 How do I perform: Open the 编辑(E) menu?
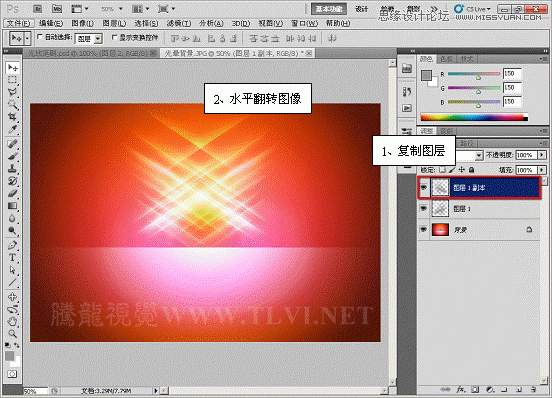coord(51,23)
